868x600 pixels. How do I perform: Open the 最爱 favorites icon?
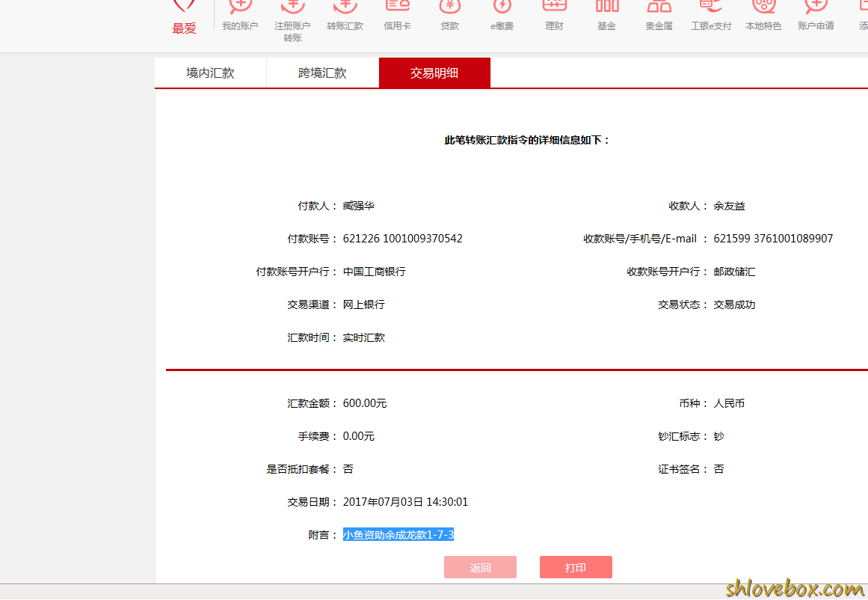(x=184, y=18)
